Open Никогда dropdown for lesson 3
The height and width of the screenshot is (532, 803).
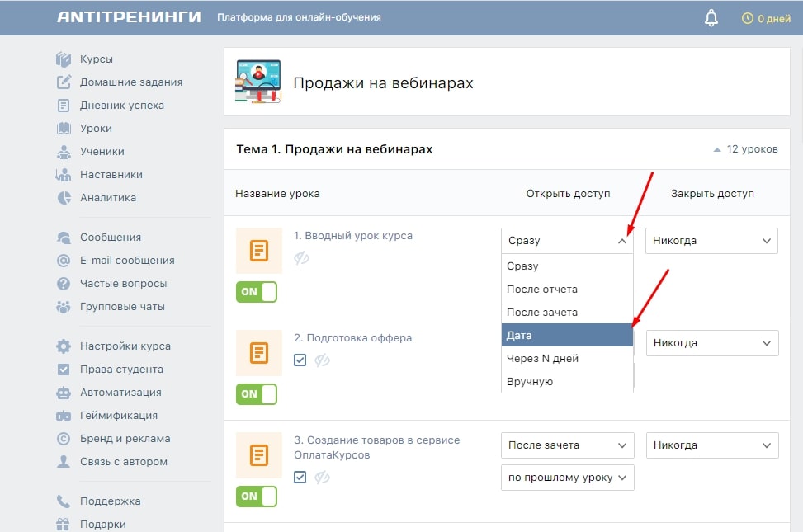(x=712, y=445)
